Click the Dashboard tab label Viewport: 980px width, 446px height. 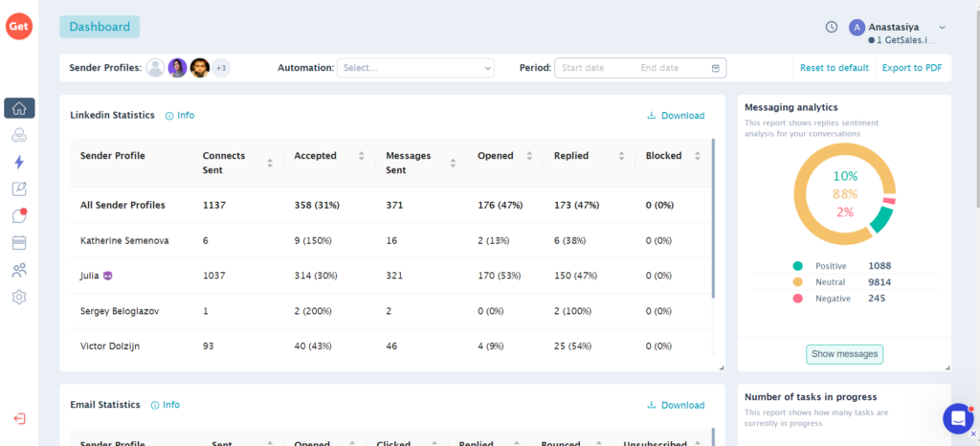(100, 27)
